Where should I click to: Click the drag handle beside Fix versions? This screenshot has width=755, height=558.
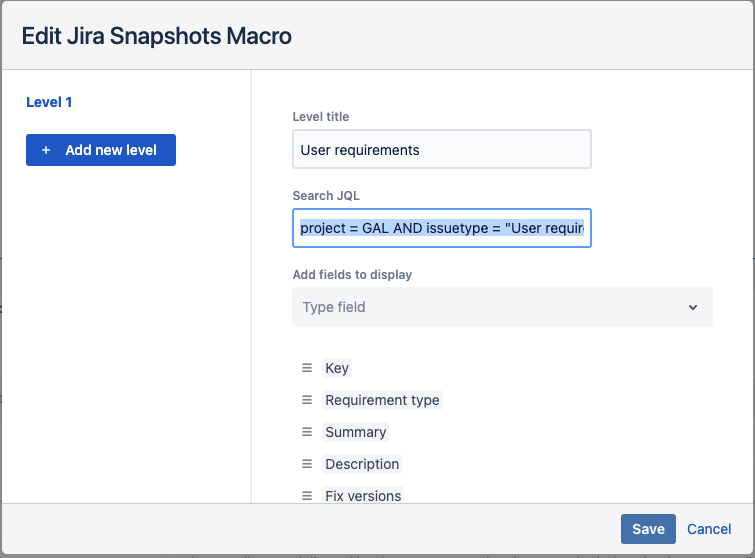[x=307, y=495]
